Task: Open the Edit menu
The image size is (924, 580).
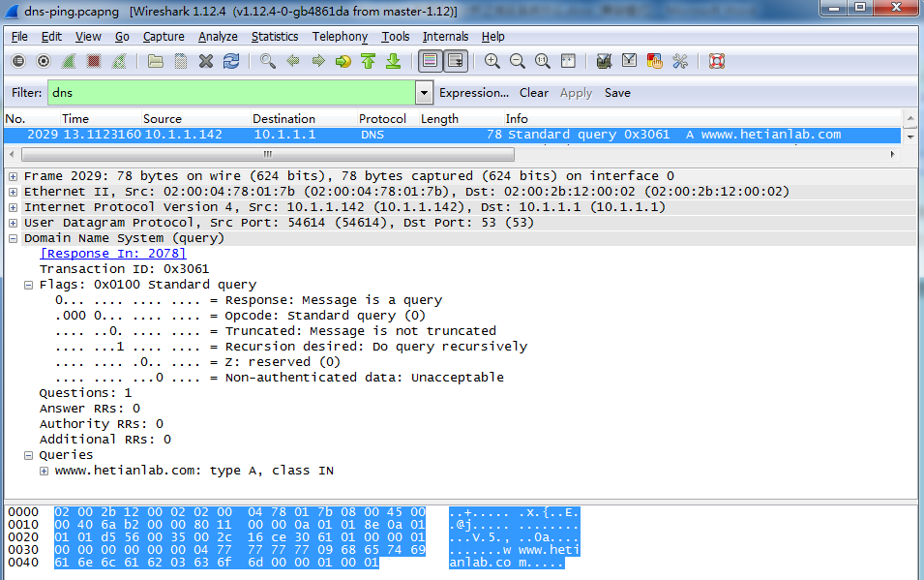Action: [51, 37]
